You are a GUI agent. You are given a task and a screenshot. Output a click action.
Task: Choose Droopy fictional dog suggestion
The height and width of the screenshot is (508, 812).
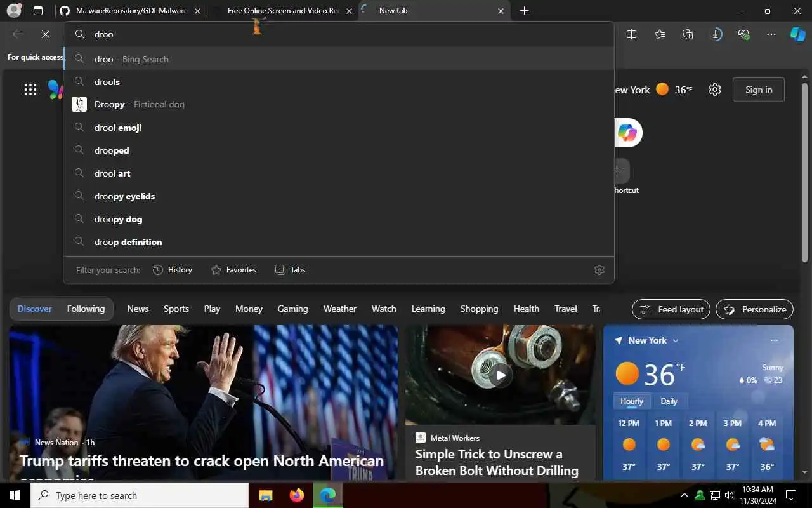[x=339, y=104]
